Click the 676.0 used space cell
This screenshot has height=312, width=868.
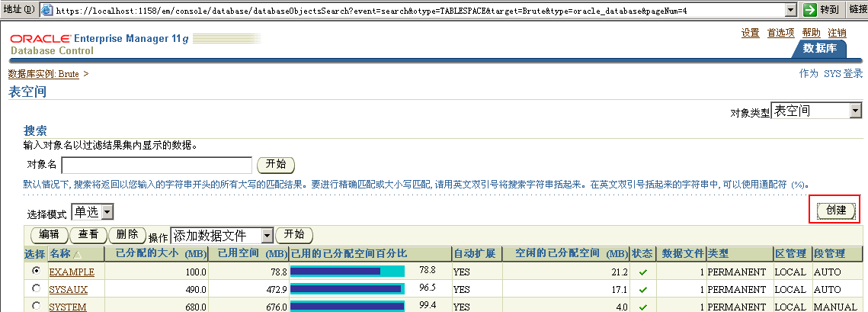click(x=276, y=307)
